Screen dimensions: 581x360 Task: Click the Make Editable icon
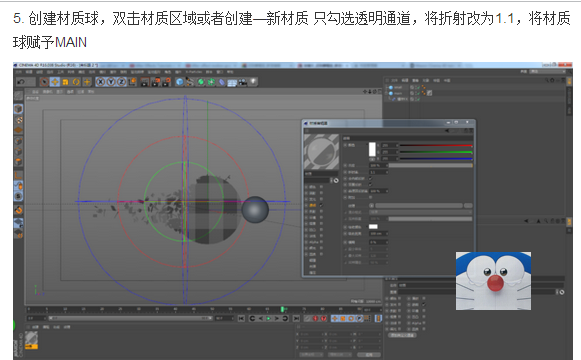pos(18,96)
